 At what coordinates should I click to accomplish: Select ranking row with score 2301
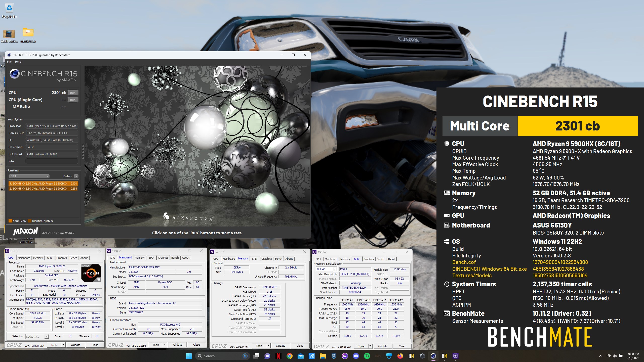(43, 184)
